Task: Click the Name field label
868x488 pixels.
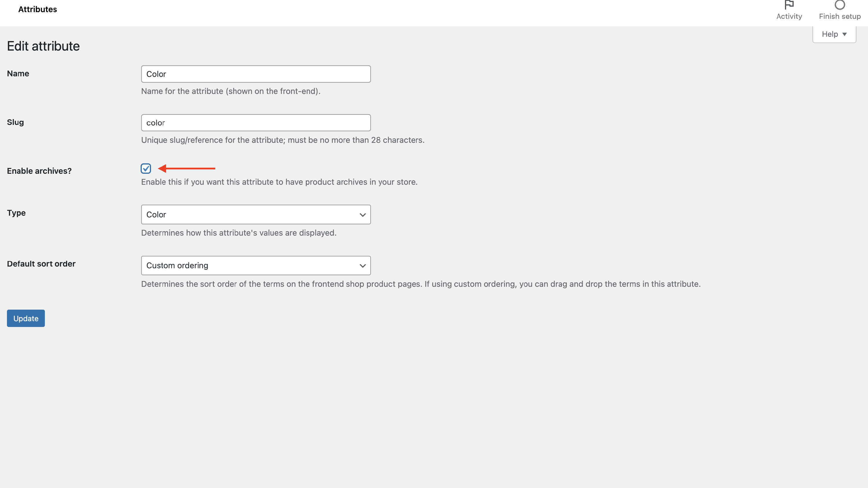Action: coord(18,74)
